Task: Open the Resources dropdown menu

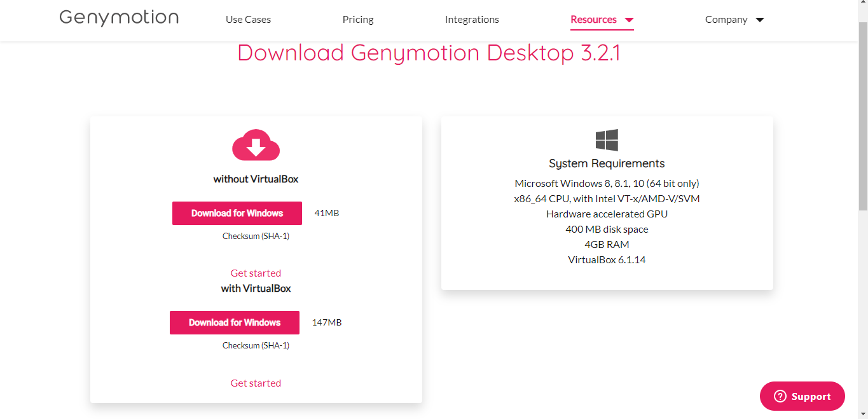Action: (x=593, y=19)
